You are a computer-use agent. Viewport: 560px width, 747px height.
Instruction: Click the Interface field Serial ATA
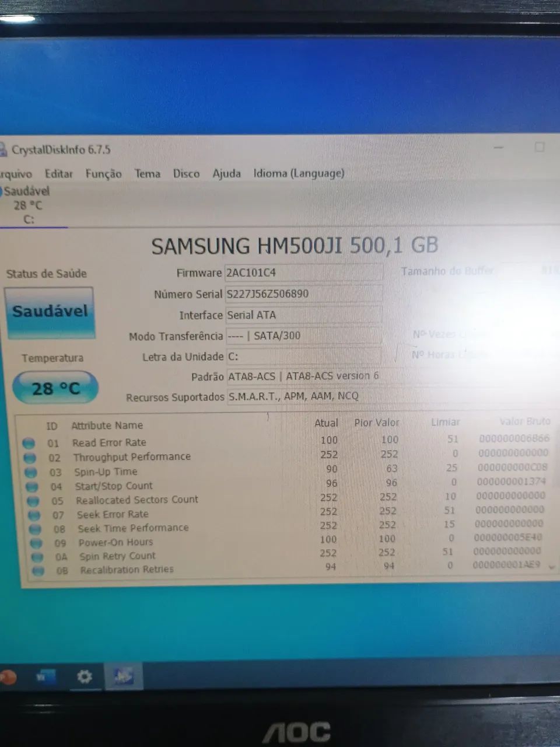tap(303, 315)
